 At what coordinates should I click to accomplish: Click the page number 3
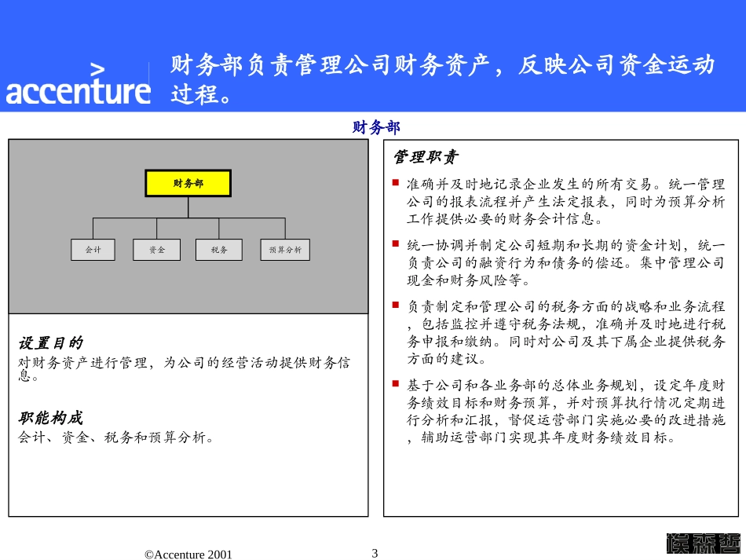(x=375, y=554)
